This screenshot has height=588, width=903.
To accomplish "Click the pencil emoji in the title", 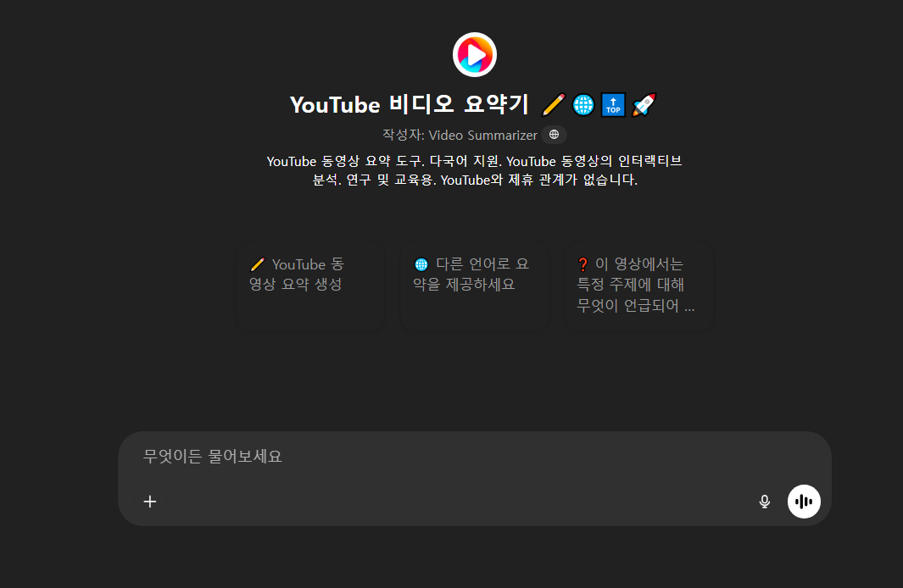I will point(553,105).
